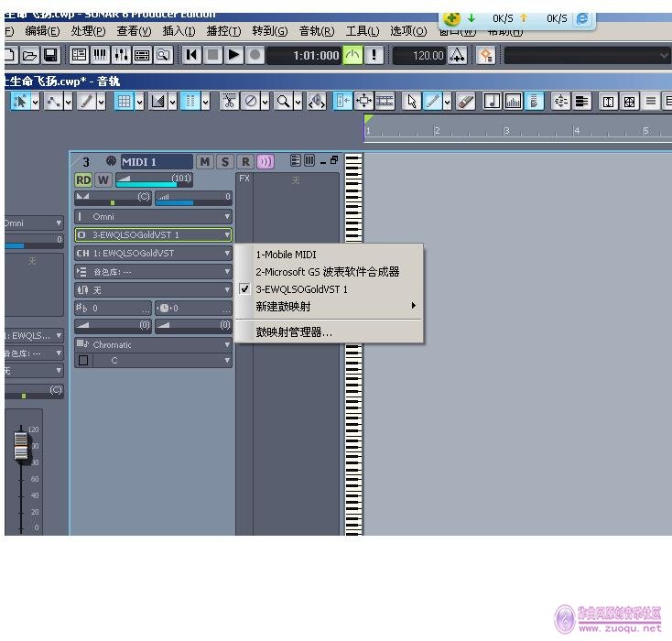Open MIDI 1 Omni input dropdown
This screenshot has height=641, width=672.
click(x=154, y=216)
